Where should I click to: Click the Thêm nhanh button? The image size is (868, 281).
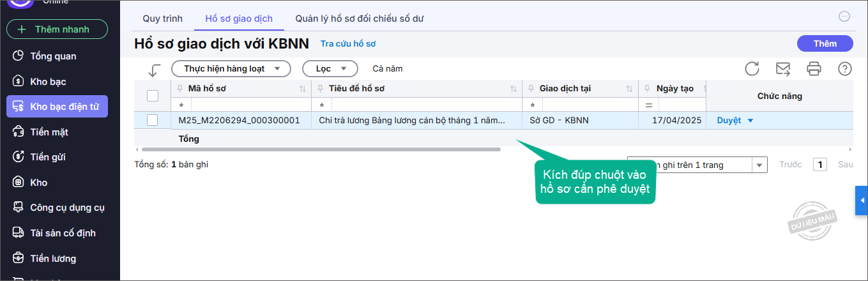[x=57, y=29]
